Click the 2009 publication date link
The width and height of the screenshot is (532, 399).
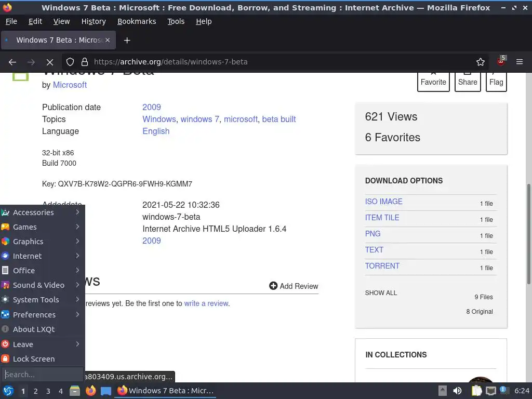point(152,107)
